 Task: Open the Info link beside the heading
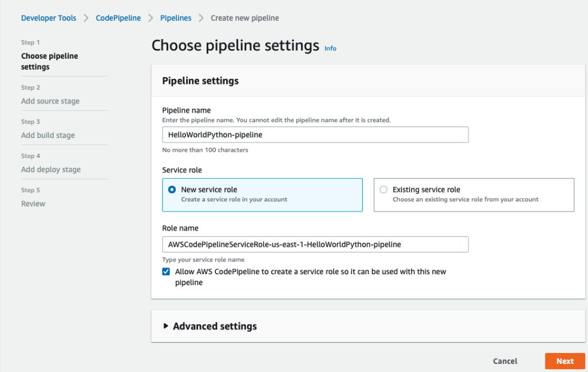(x=330, y=48)
